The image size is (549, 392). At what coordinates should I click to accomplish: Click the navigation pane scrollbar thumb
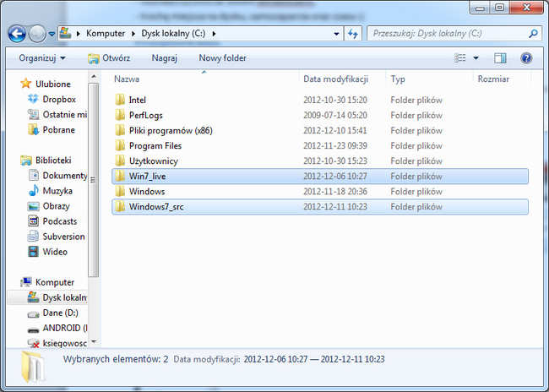click(x=94, y=180)
